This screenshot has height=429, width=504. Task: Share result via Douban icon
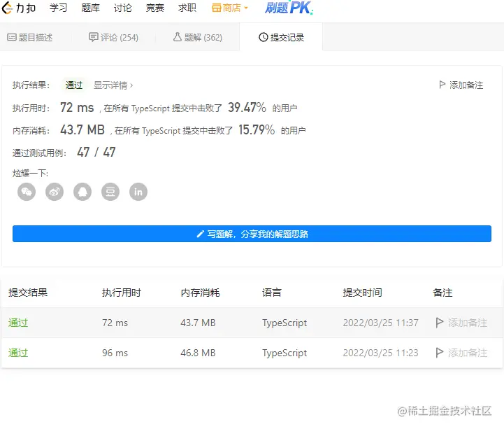(x=110, y=192)
